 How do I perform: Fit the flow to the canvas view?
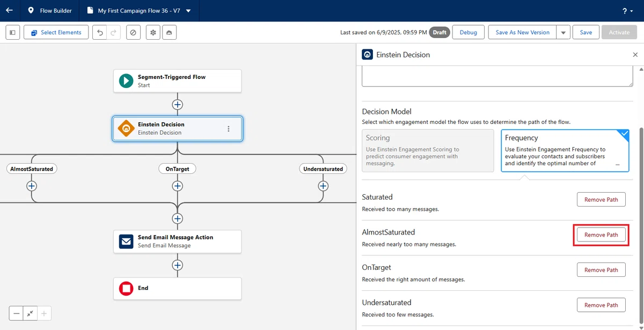pyautogui.click(x=31, y=313)
